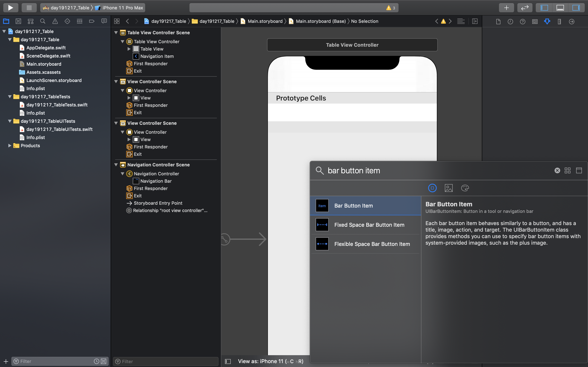Screen dimensions: 588x367
Task: Toggle the bottom Debug area panel
Action: [560, 8]
